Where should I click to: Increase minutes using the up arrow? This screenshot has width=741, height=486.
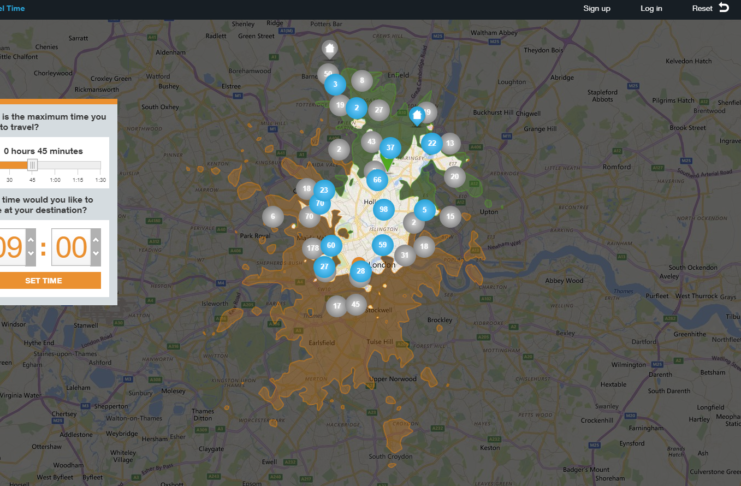coord(95,238)
